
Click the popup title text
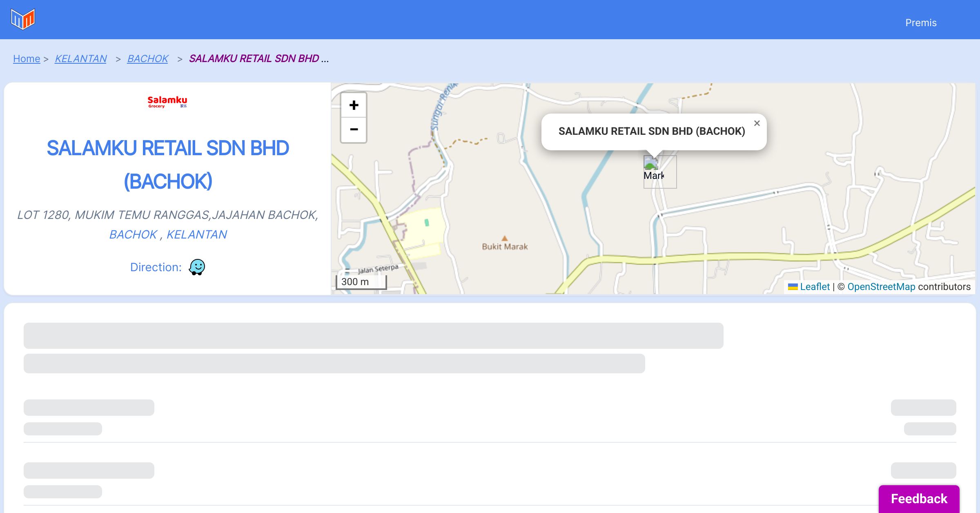(652, 131)
